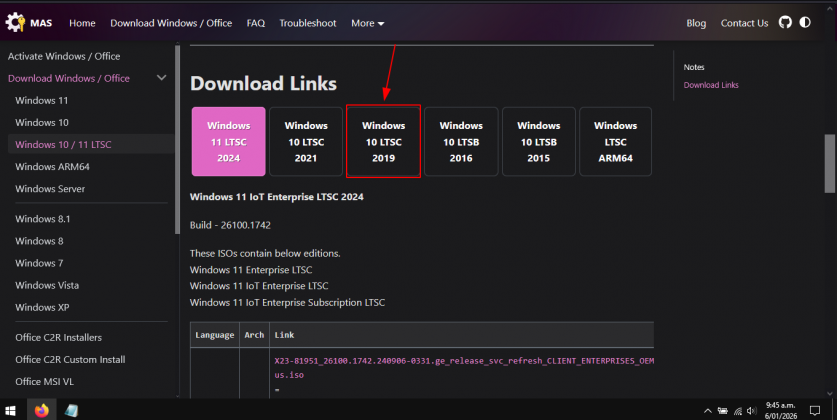Click the Windows Start button
Viewport: 837px width, 420px height.
pyautogui.click(x=11, y=410)
